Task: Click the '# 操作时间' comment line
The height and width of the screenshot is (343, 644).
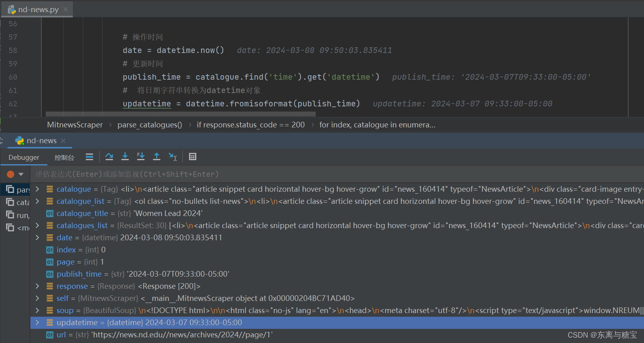Action: point(143,37)
